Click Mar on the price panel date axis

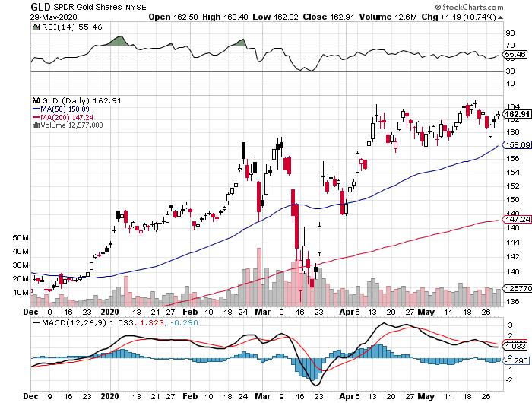263,312
